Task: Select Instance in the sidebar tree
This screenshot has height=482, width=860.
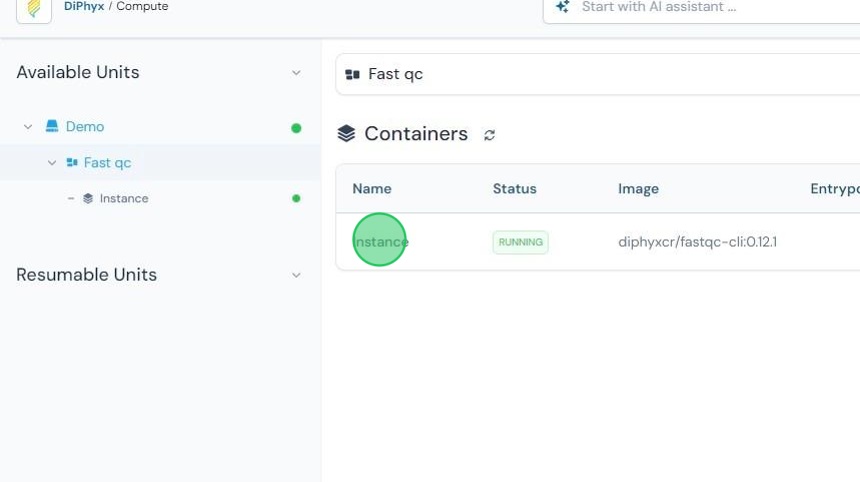Action: pos(124,199)
